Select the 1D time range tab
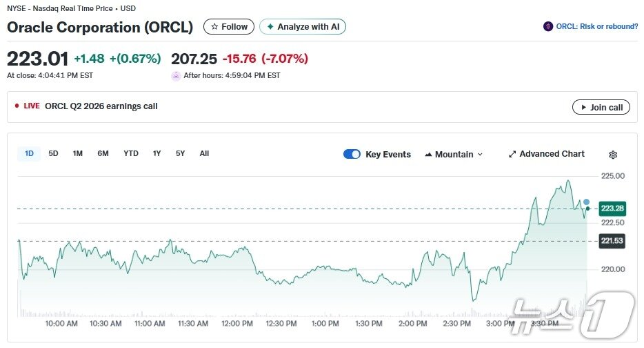The width and height of the screenshot is (644, 348). click(x=29, y=153)
